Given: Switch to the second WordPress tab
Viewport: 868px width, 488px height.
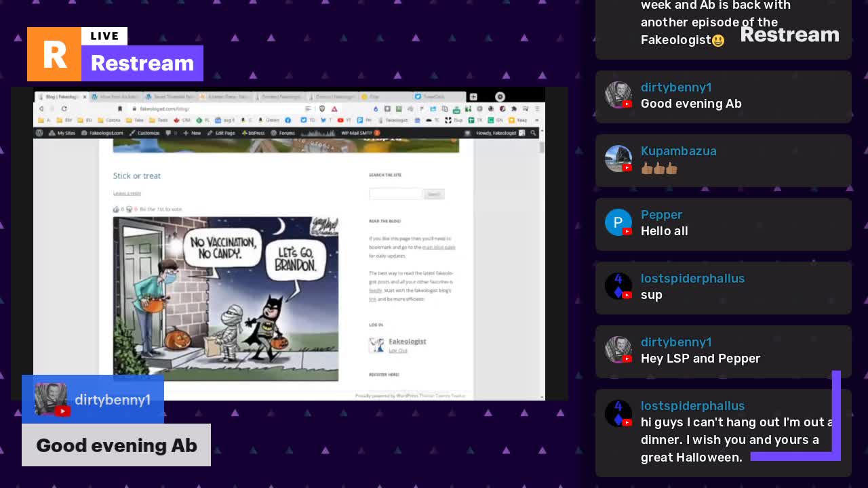Looking at the screenshot, I should (x=170, y=97).
